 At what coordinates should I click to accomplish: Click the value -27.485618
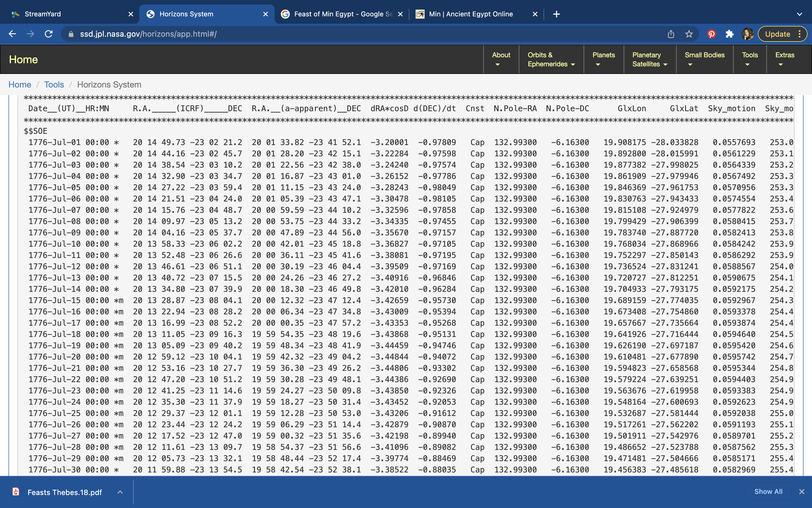(x=674, y=470)
